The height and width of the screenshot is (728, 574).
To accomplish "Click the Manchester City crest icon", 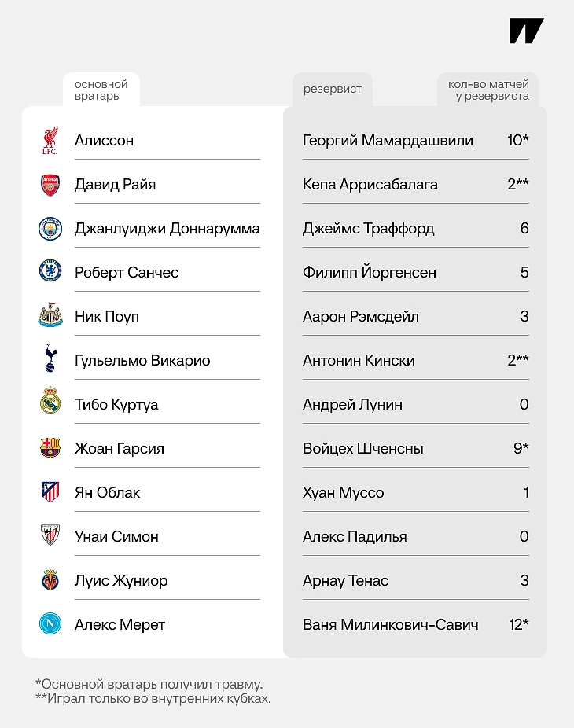I will 50,229.
